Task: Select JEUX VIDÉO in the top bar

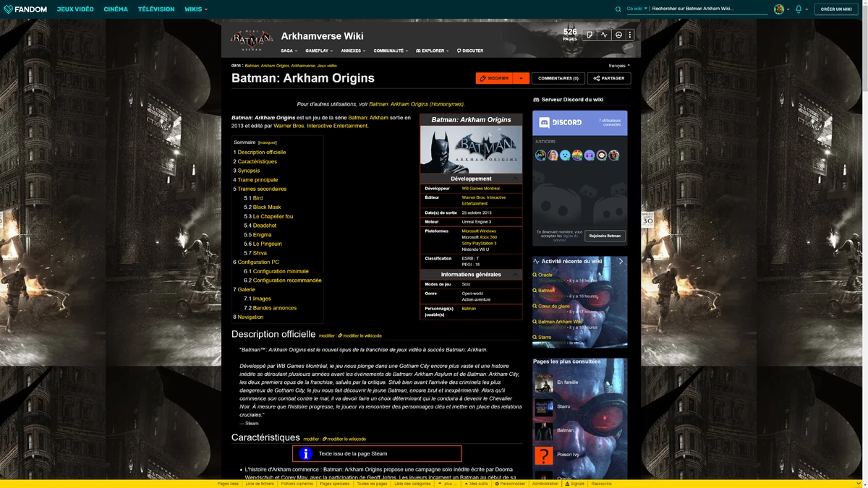Action: pyautogui.click(x=75, y=9)
